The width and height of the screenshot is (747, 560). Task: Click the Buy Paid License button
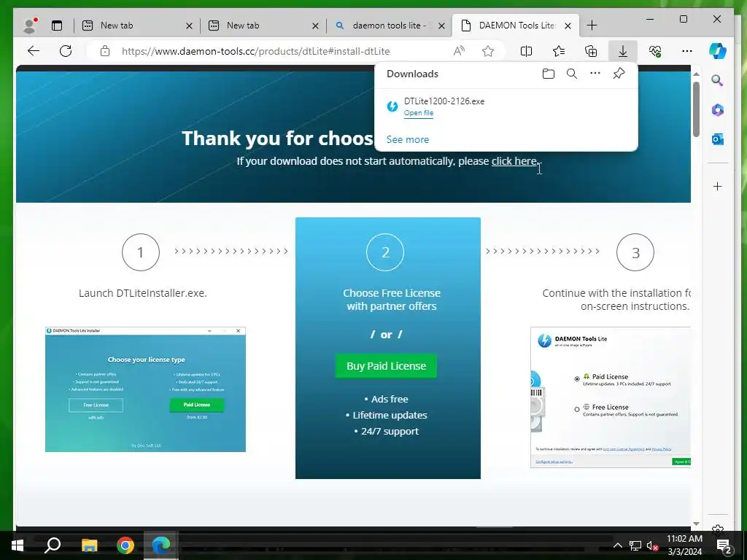pyautogui.click(x=386, y=366)
